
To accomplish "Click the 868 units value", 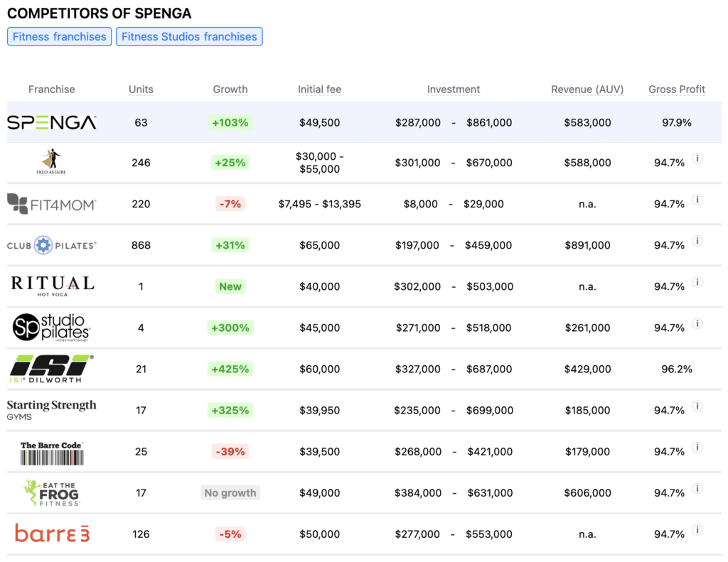I will pyautogui.click(x=141, y=245).
